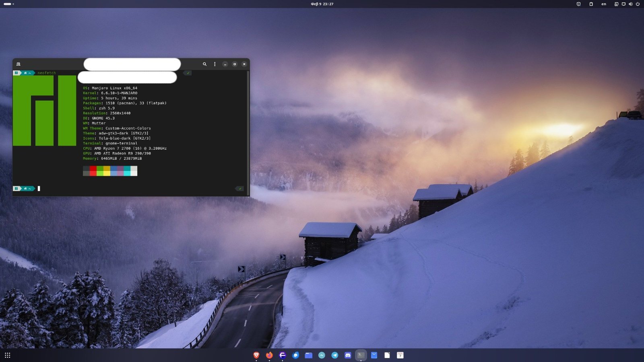Open the clipboard indicator in top bar
The image size is (644, 362).
[x=591, y=4]
